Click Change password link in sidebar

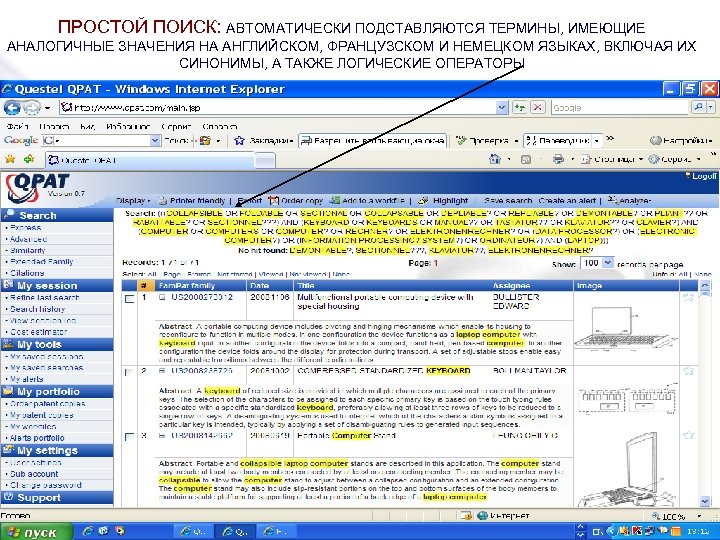click(46, 485)
